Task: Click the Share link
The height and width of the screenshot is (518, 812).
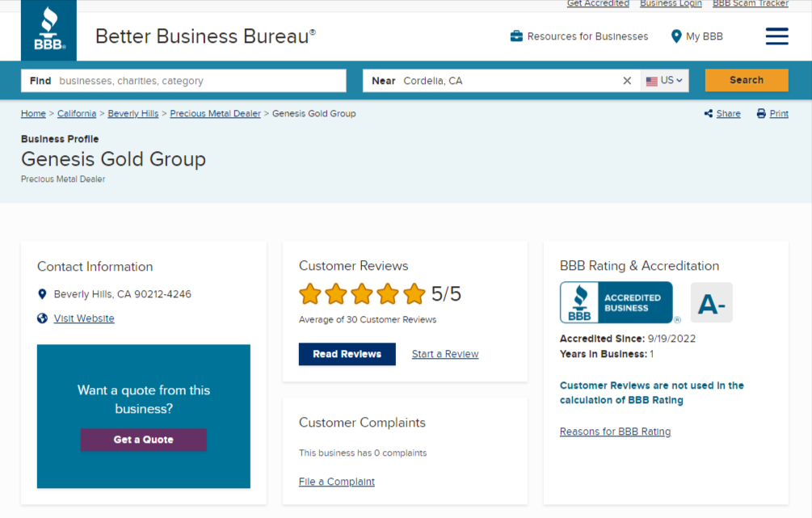Action: pos(728,113)
